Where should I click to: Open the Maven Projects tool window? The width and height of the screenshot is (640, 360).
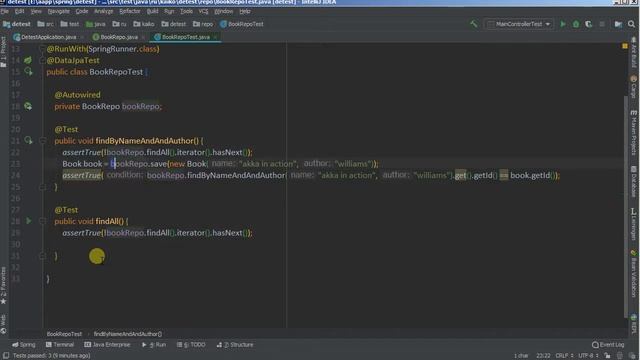(x=633, y=133)
